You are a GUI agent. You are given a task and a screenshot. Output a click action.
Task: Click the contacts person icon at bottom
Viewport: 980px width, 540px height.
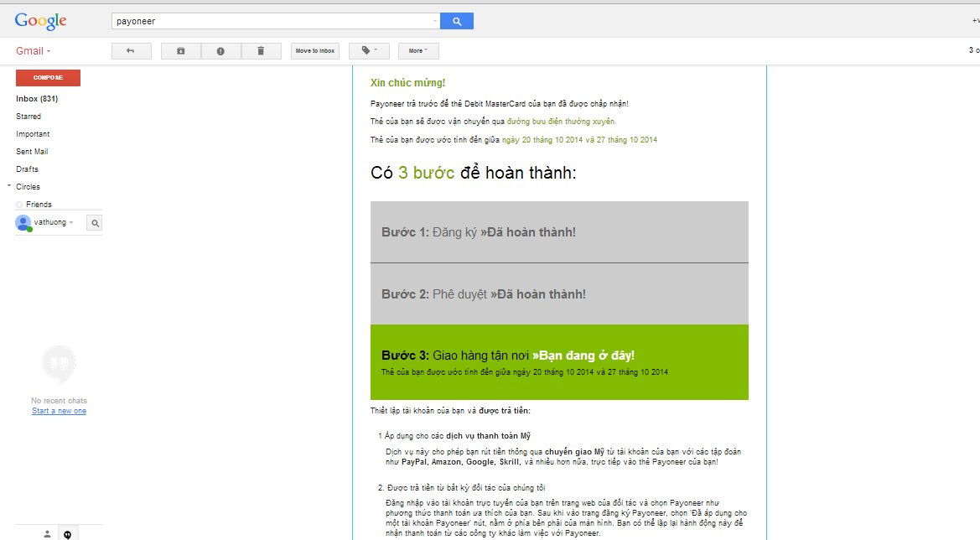coord(47,534)
